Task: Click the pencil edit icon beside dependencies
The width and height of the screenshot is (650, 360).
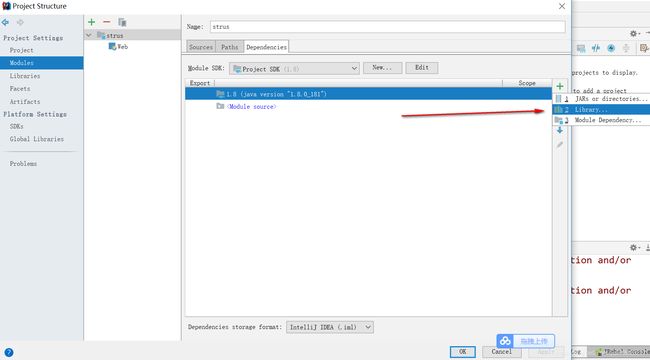Action: click(x=560, y=144)
